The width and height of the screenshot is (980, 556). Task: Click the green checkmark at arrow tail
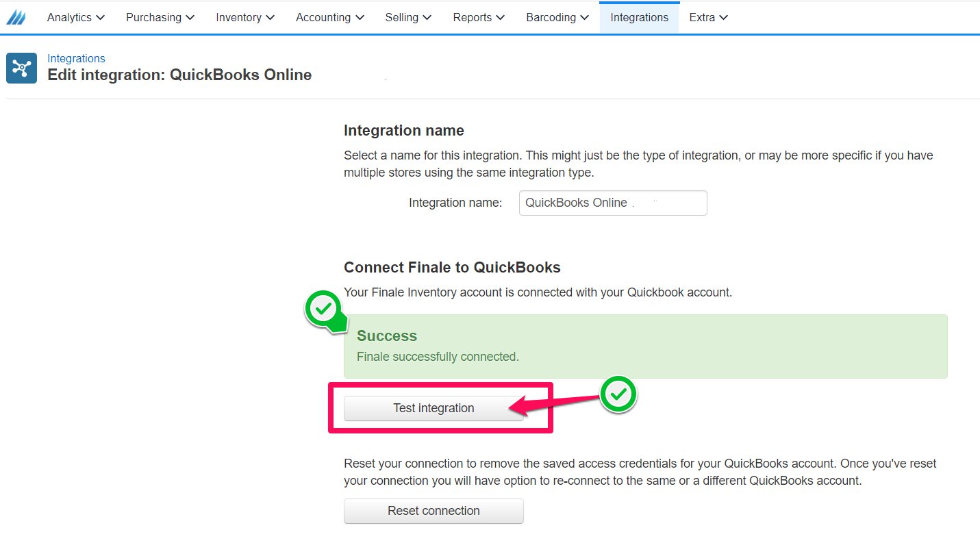[x=619, y=394]
